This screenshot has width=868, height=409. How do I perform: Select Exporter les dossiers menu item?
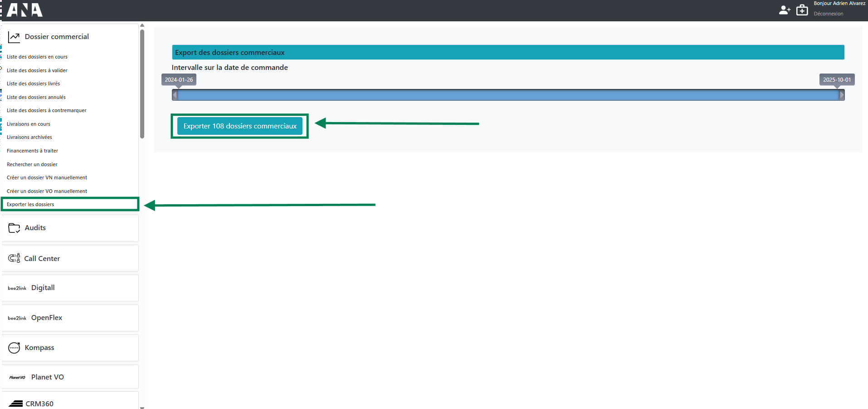pyautogui.click(x=30, y=204)
